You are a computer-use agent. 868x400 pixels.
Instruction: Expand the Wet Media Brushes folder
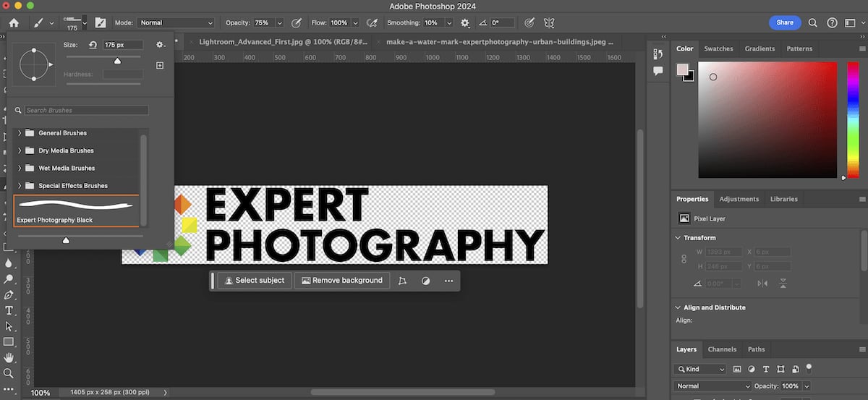(20, 168)
